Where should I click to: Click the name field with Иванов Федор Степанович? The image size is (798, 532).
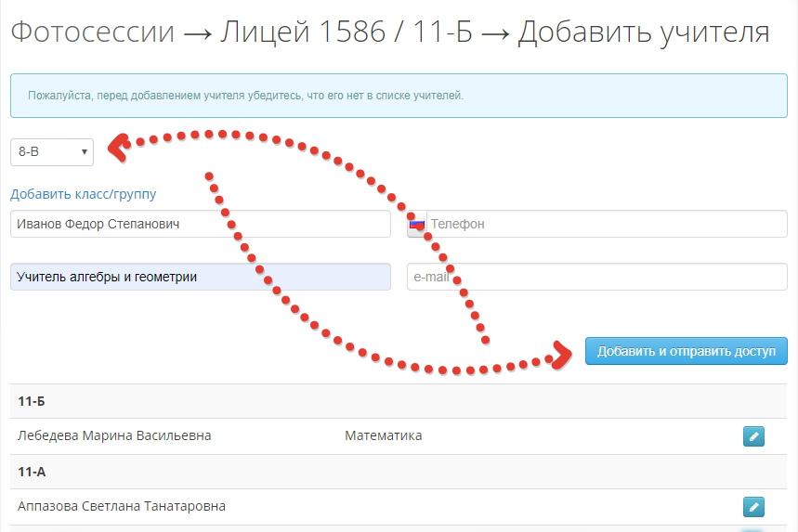(x=201, y=224)
